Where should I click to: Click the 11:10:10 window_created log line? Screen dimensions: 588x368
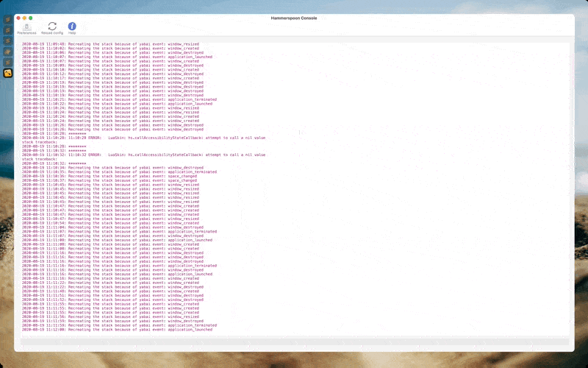(111, 70)
